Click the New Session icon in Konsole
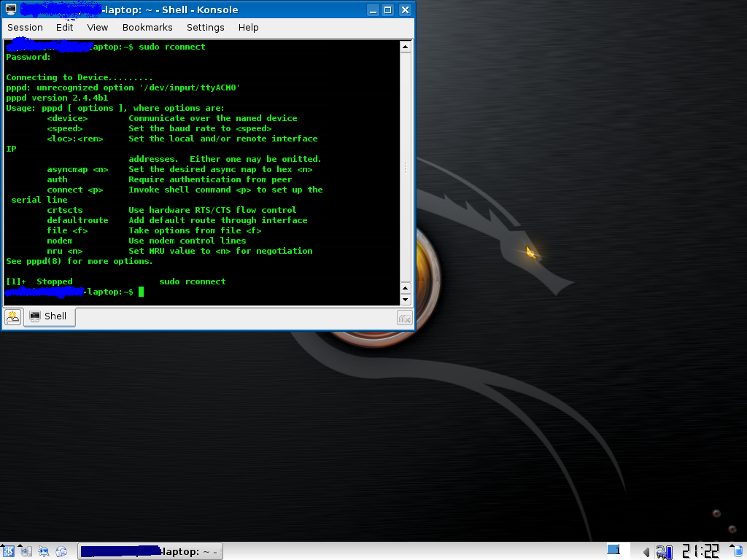747x560 pixels. [12, 316]
